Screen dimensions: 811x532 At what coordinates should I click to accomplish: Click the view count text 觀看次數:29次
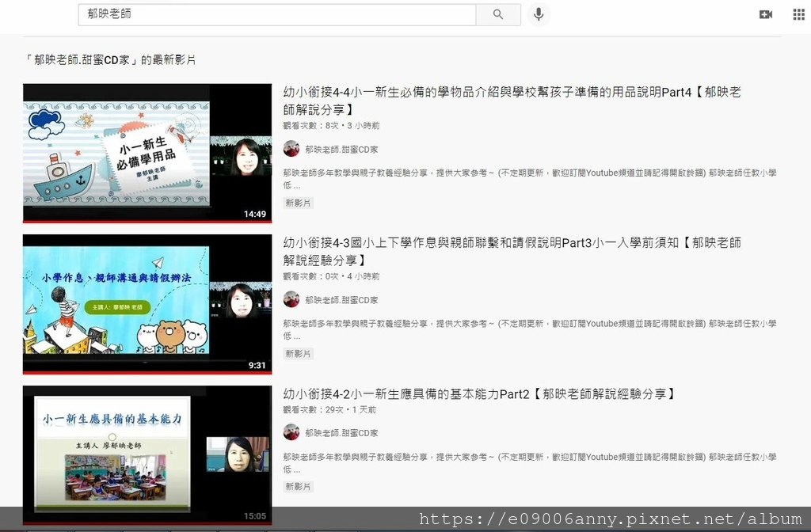click(x=313, y=409)
